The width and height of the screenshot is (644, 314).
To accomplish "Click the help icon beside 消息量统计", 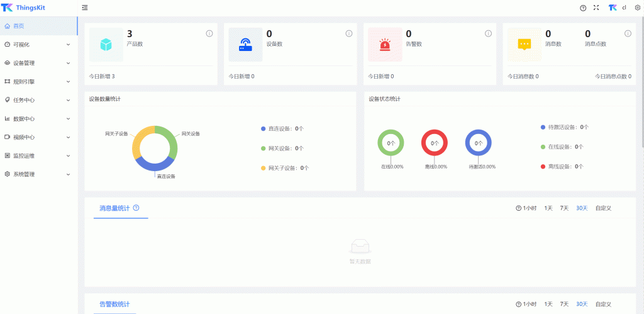I will coord(136,208).
